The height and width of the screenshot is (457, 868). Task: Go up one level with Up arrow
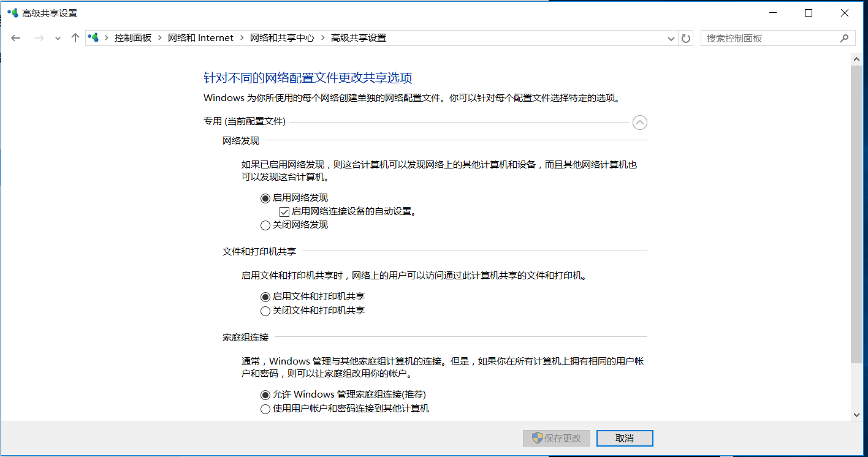tap(75, 38)
